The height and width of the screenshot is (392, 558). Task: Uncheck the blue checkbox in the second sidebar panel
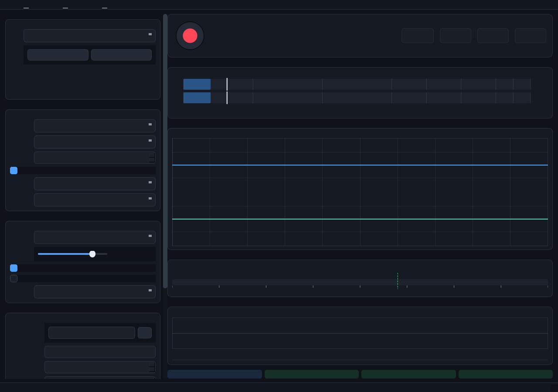point(14,170)
